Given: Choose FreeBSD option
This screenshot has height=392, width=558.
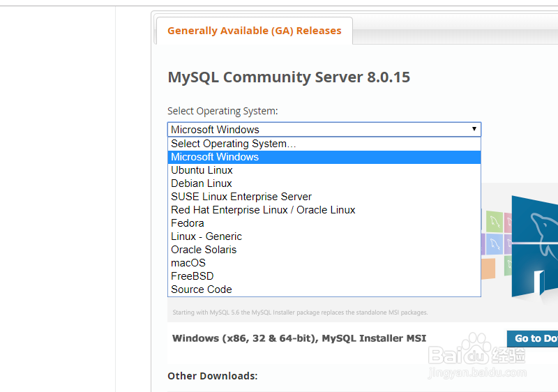Looking at the screenshot, I should [193, 276].
